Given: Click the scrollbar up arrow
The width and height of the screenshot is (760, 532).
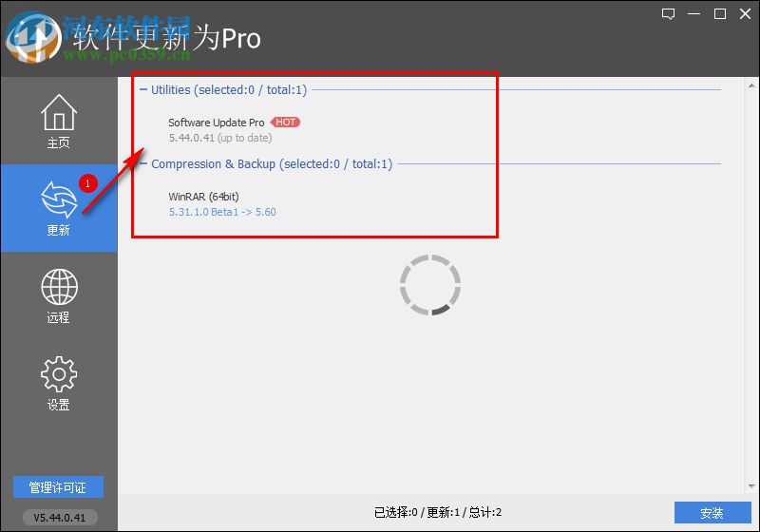Looking at the screenshot, I should 751,85.
